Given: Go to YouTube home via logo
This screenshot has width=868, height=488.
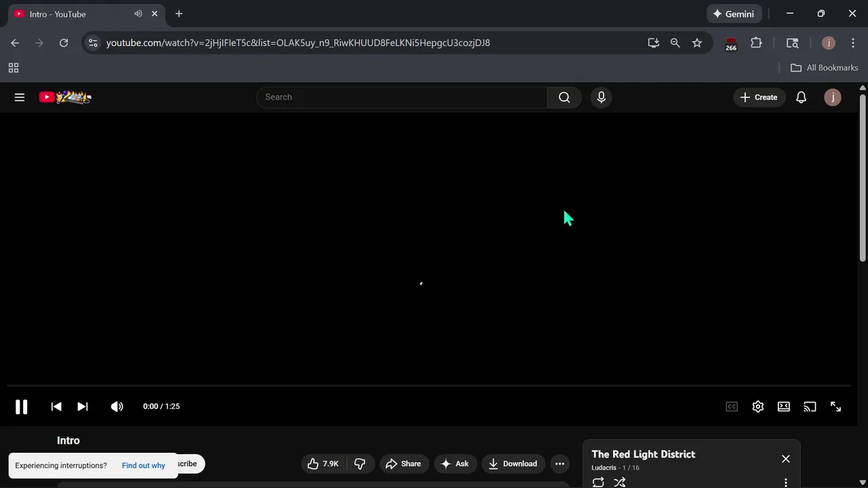Looking at the screenshot, I should (x=65, y=97).
